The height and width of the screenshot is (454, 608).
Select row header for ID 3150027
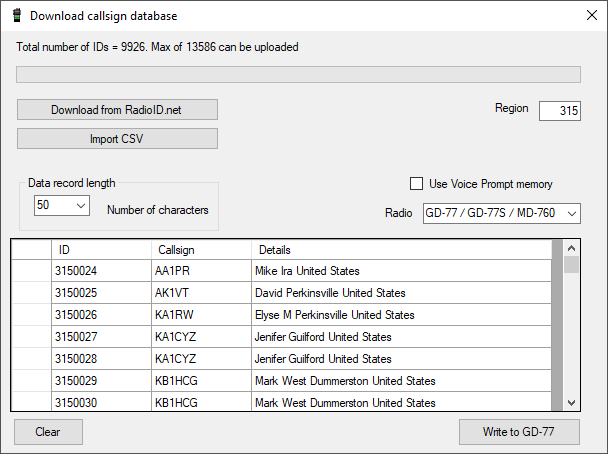coord(31,337)
